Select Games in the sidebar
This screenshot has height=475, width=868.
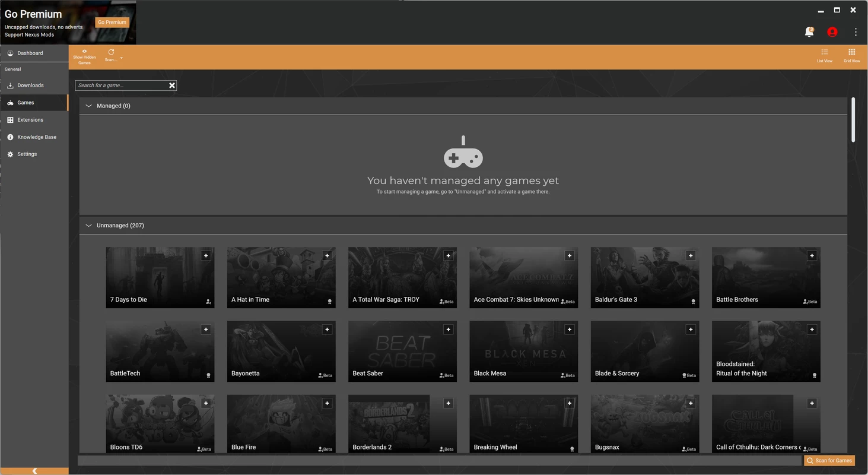point(34,103)
